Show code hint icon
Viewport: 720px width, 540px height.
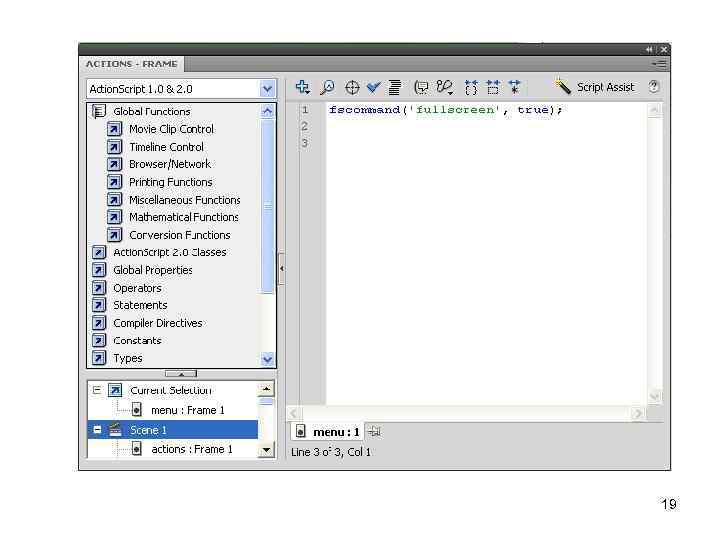point(421,87)
